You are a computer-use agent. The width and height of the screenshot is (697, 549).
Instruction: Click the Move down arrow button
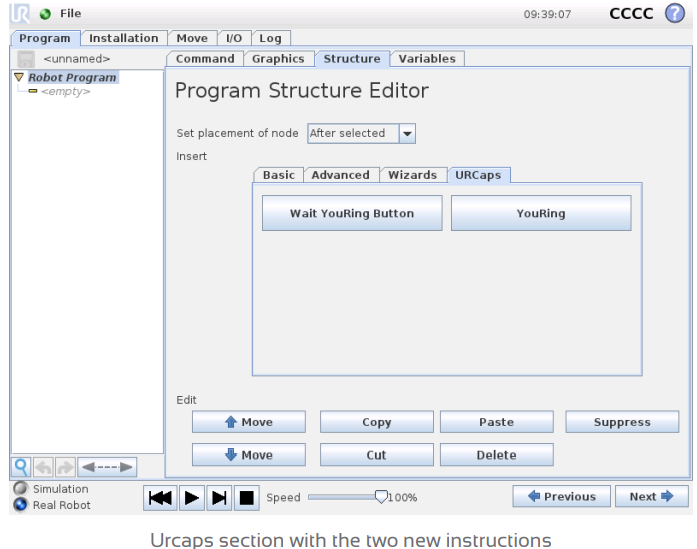249,455
